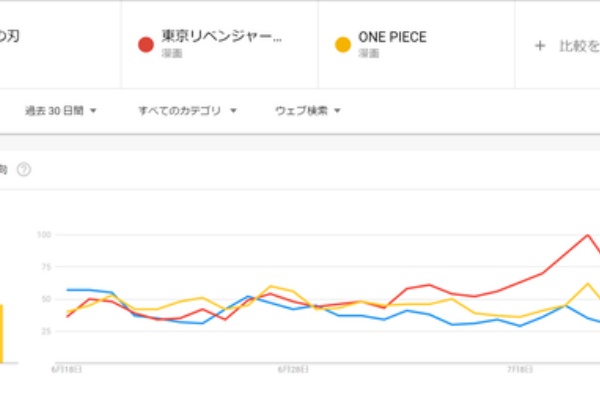Expand the すべてのカテゴリ category dropdown

(x=187, y=110)
